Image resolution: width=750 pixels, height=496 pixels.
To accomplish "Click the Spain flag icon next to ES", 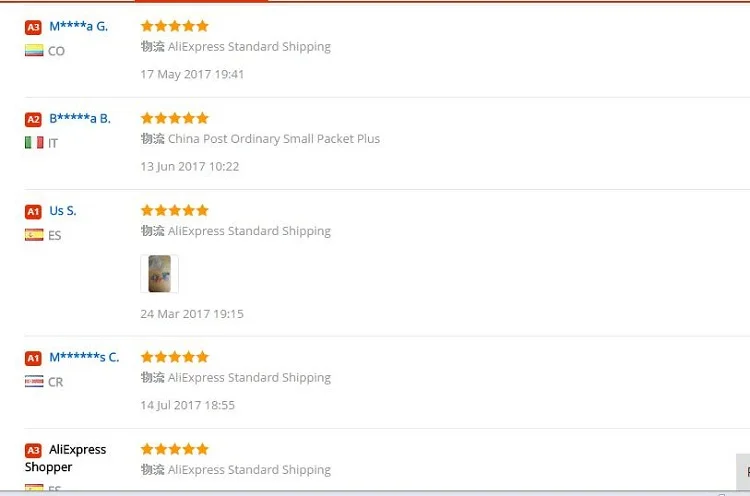I will (x=34, y=234).
